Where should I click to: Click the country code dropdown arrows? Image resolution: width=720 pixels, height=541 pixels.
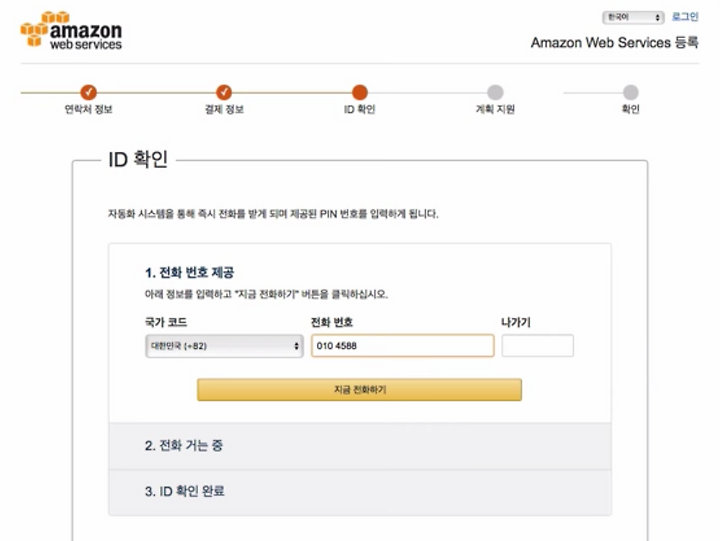point(296,346)
